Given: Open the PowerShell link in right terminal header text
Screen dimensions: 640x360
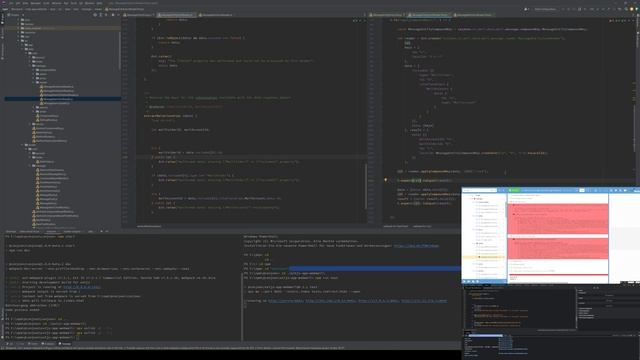Looking at the screenshot, I should (x=416, y=246).
